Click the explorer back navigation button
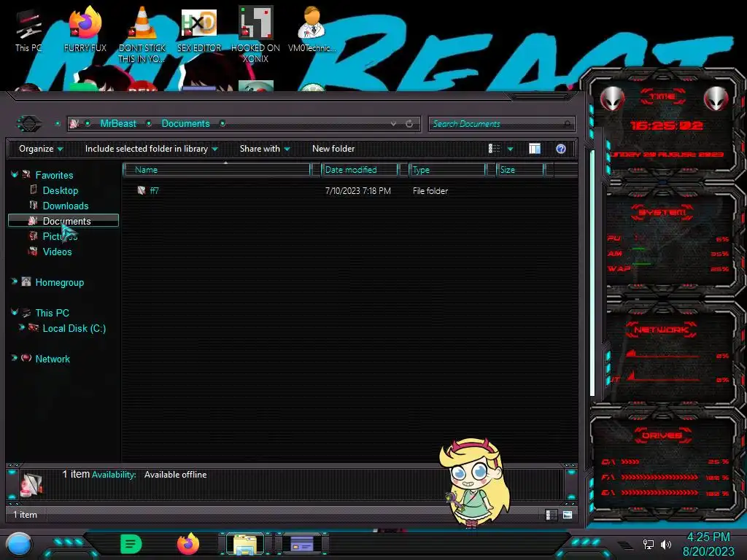Image resolution: width=747 pixels, height=560 pixels. pos(29,124)
